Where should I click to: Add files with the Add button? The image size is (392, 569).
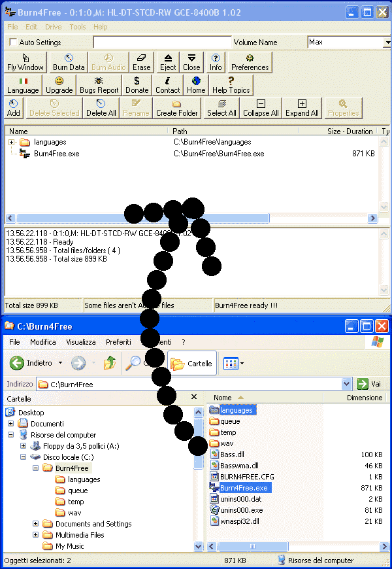click(x=14, y=108)
